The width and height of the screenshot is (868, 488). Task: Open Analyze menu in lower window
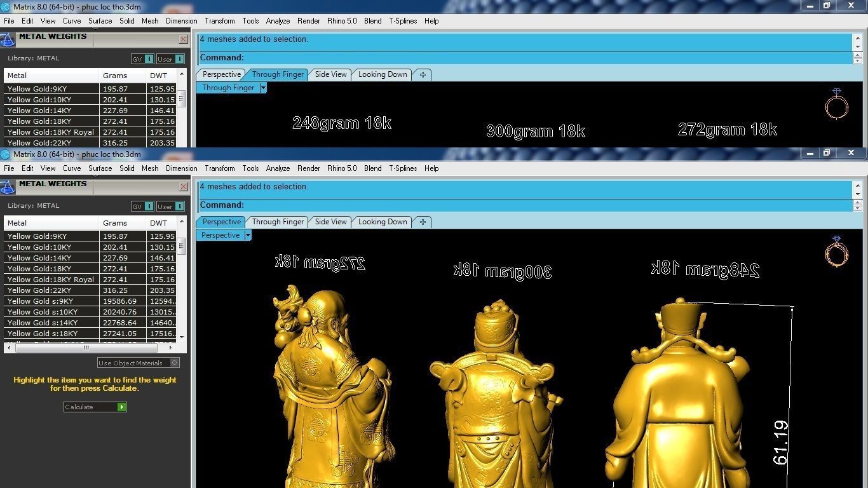[x=278, y=168]
